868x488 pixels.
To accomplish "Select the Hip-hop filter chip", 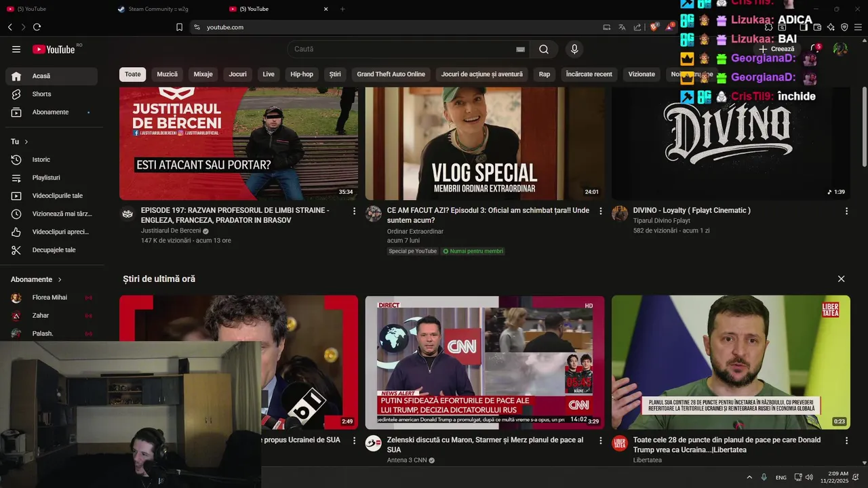I will tap(302, 75).
